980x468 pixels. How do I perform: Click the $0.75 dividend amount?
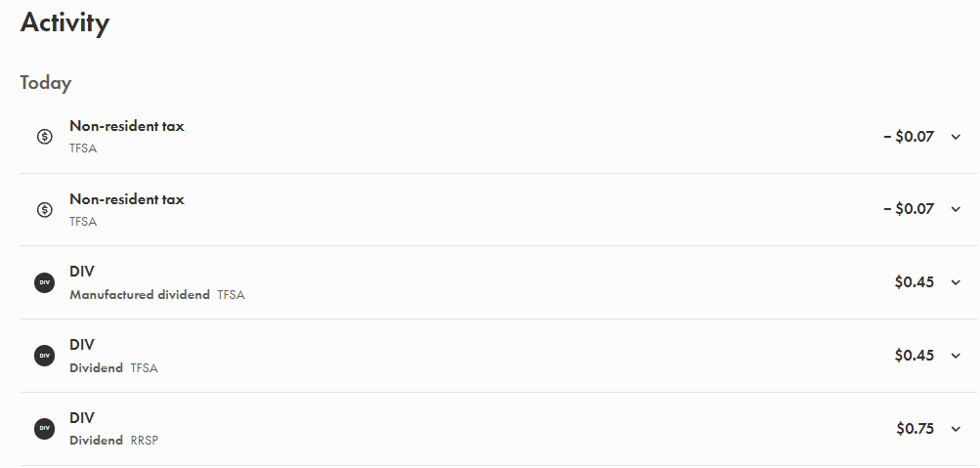tap(915, 429)
